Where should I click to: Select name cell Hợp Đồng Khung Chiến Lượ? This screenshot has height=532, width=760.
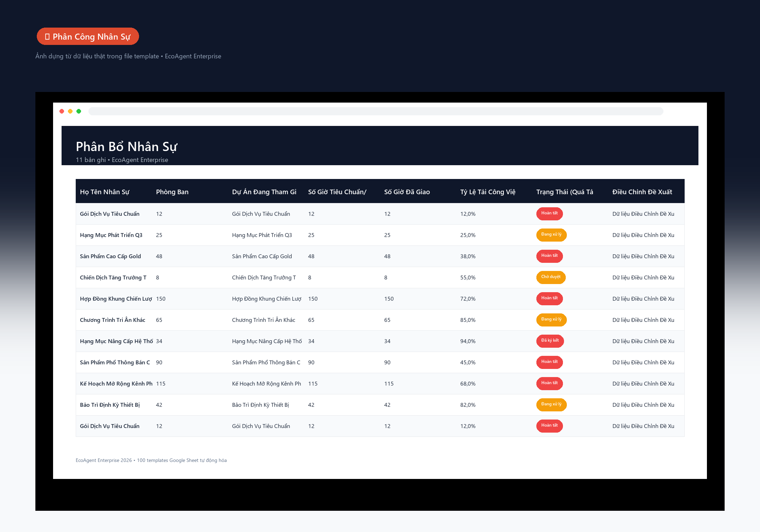pyautogui.click(x=116, y=299)
